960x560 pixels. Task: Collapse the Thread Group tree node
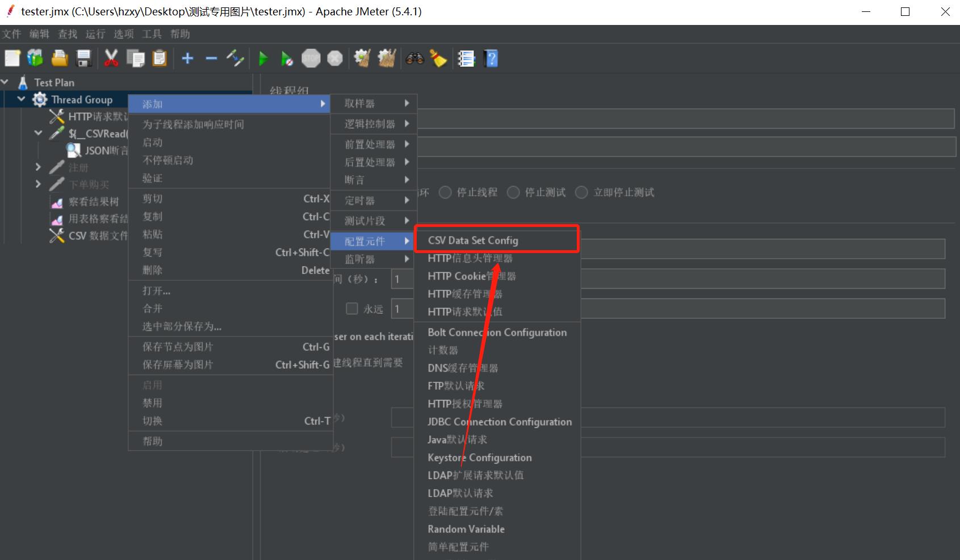click(x=22, y=99)
